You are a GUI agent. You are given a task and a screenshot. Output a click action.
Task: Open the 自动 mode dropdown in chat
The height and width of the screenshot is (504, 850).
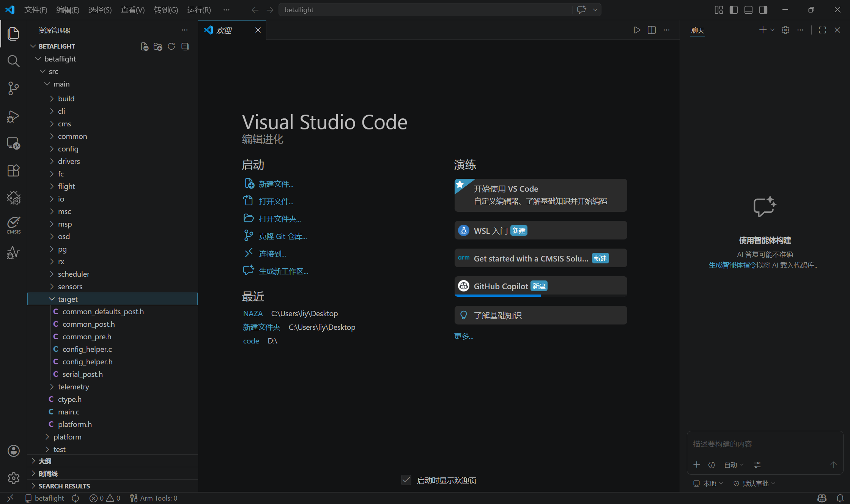734,465
